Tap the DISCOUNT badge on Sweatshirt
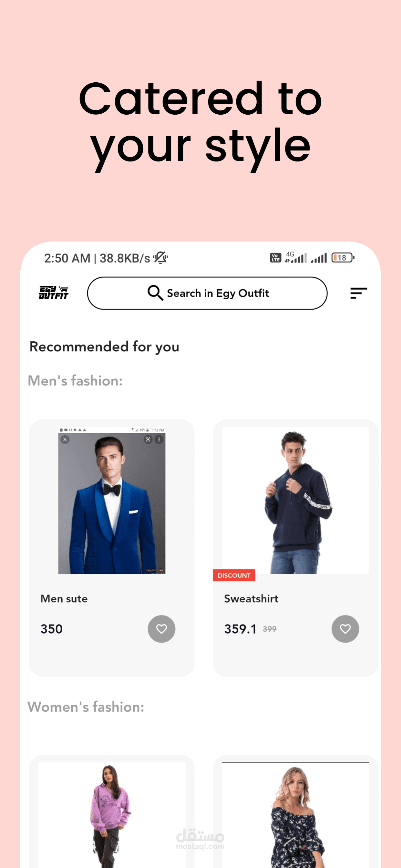The image size is (401, 868). coord(234,575)
